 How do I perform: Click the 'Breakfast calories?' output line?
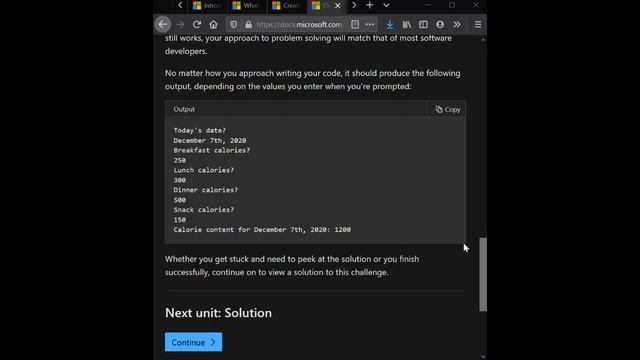coord(211,150)
